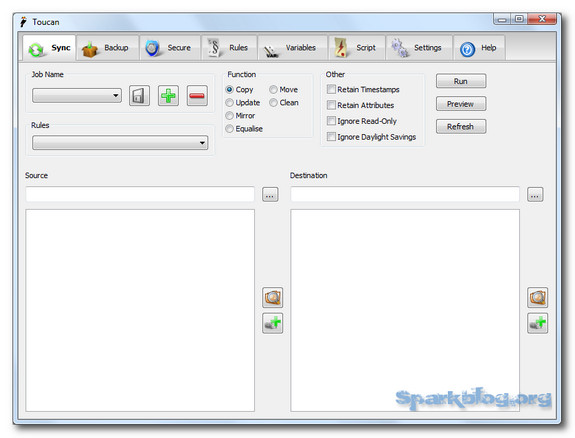
Task: Focus the Source path field
Action: (140, 194)
